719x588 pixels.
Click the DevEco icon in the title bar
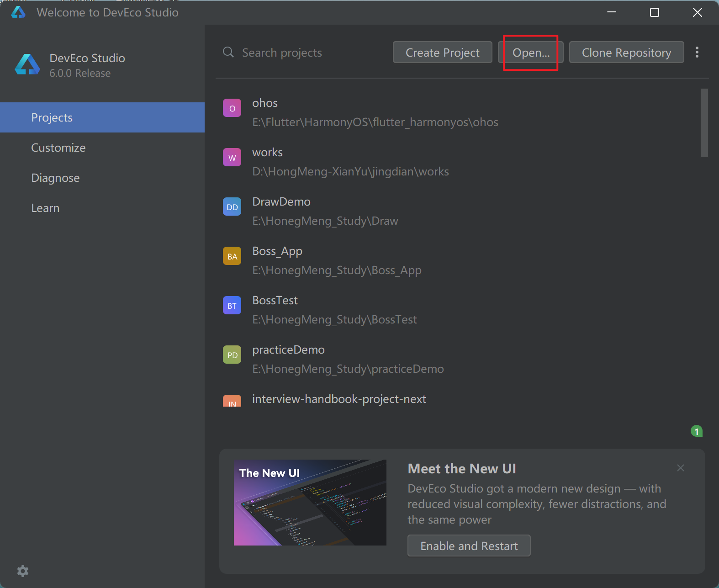(x=18, y=12)
